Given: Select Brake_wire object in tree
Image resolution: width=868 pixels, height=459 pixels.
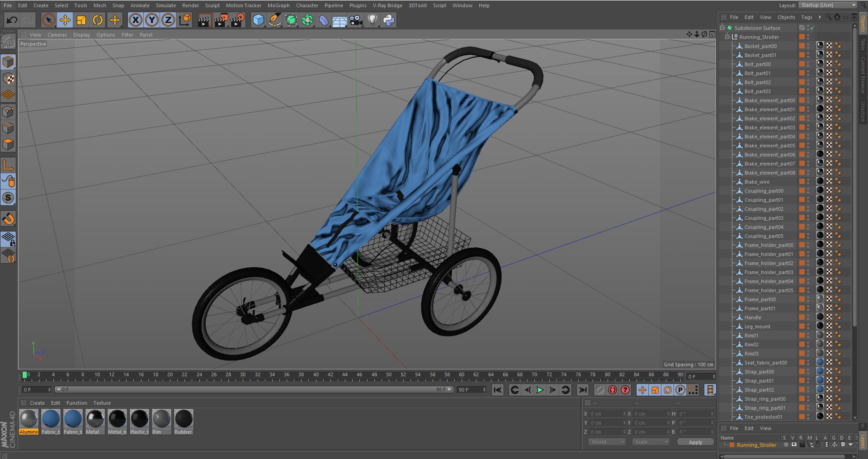Looking at the screenshot, I should [x=756, y=182].
